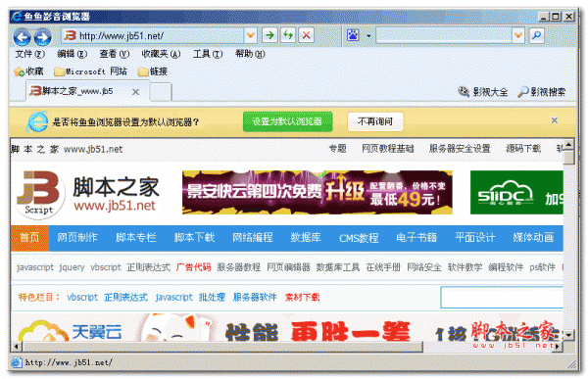Image resolution: width=588 pixels, height=379 pixels.
Task: Open the 电子书籍 navigation item
Action: point(416,238)
